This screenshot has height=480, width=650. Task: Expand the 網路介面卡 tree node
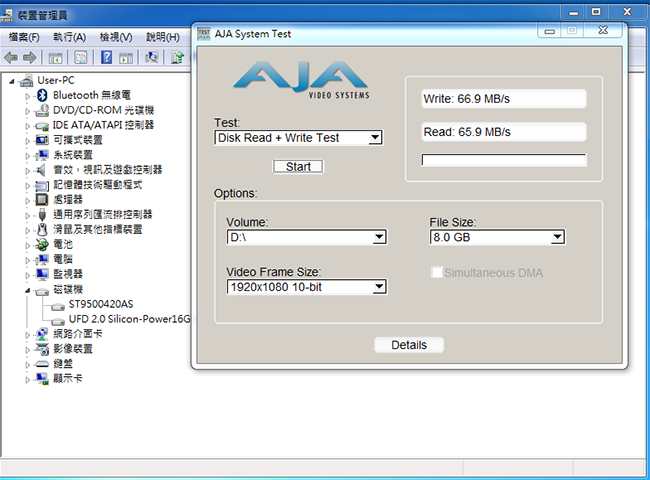pyautogui.click(x=28, y=335)
